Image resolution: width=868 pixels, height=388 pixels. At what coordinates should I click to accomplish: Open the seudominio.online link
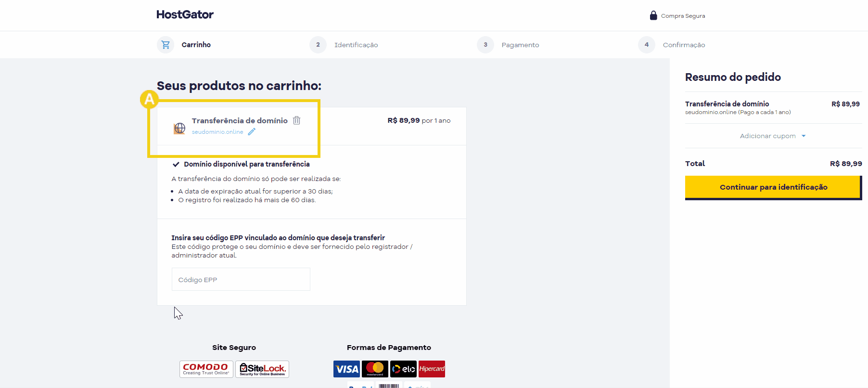pyautogui.click(x=217, y=132)
